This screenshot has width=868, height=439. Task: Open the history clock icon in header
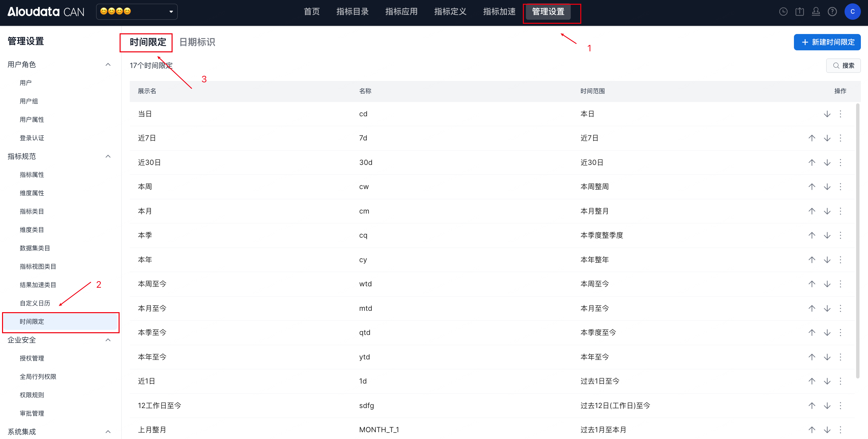click(x=783, y=12)
